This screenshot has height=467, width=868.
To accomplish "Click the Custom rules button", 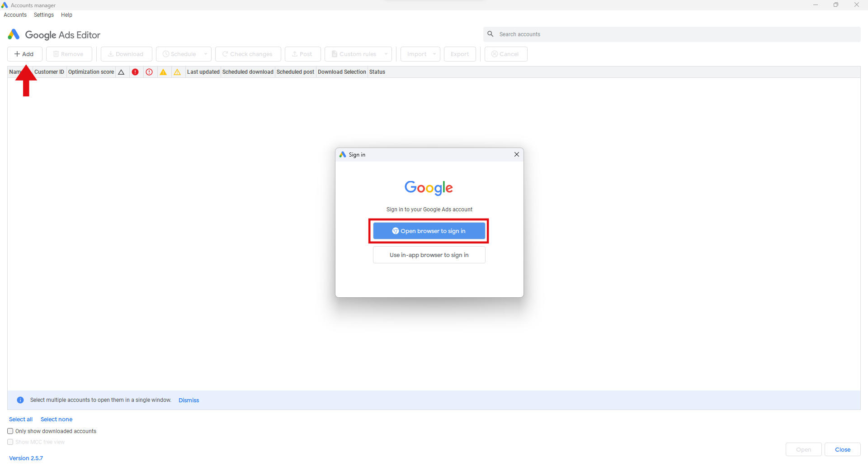I will [x=354, y=54].
